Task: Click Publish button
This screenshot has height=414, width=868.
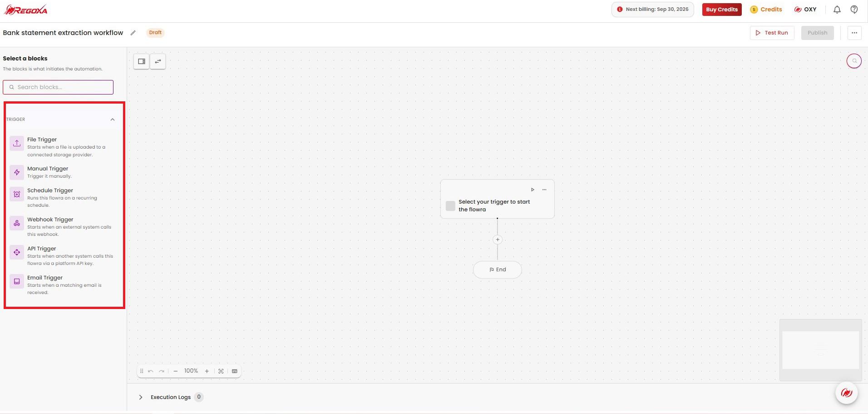Action: tap(817, 33)
